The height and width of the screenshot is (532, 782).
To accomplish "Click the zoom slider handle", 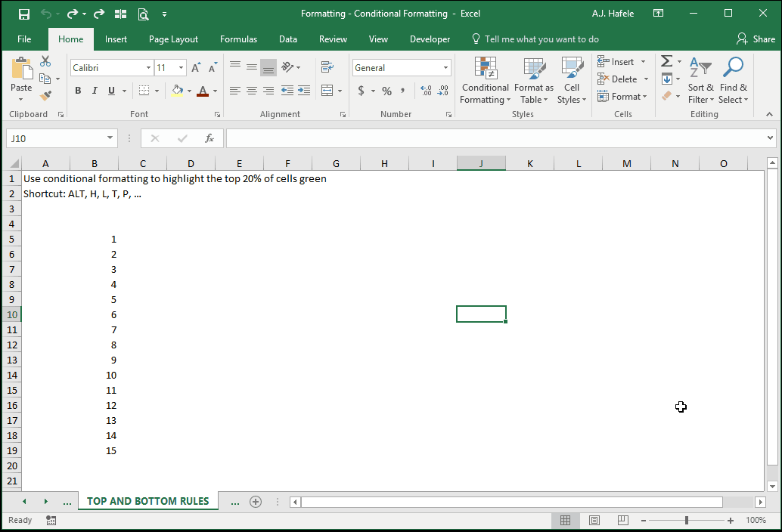I will click(687, 520).
